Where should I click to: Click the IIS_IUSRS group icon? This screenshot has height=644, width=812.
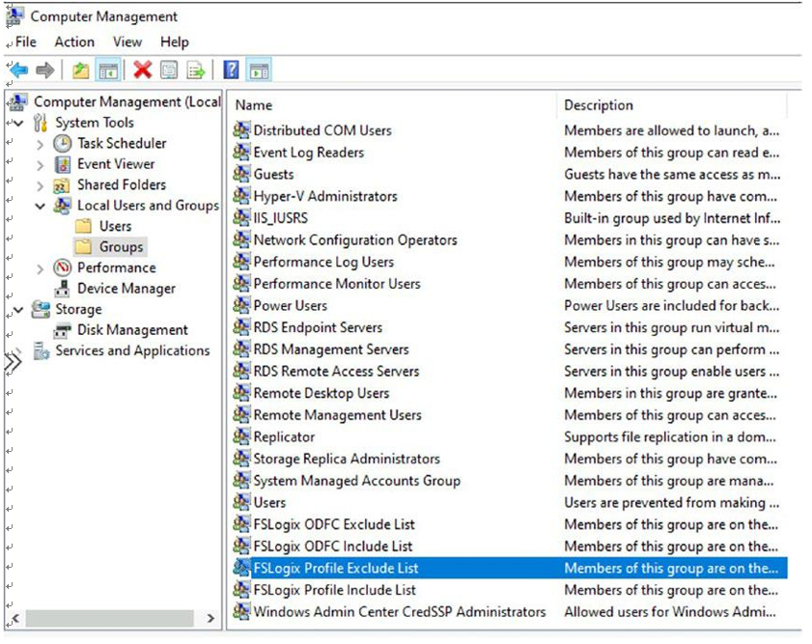pos(241,217)
